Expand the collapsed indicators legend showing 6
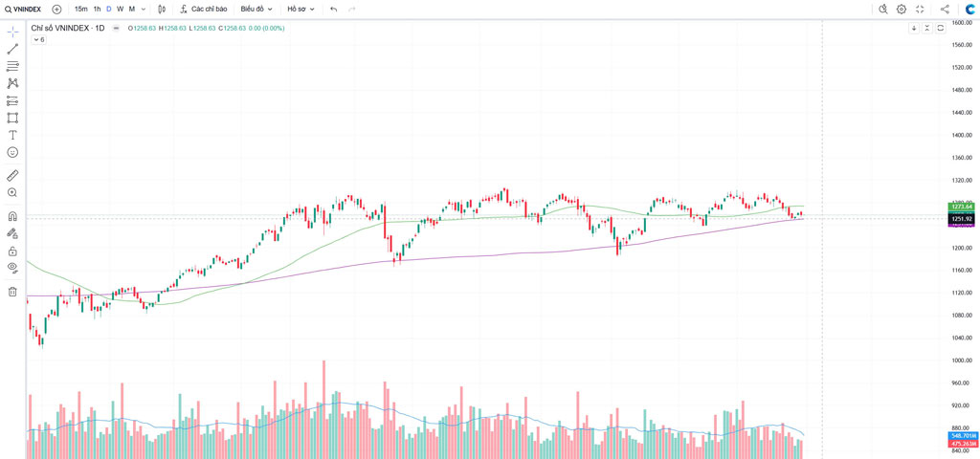 (39, 40)
